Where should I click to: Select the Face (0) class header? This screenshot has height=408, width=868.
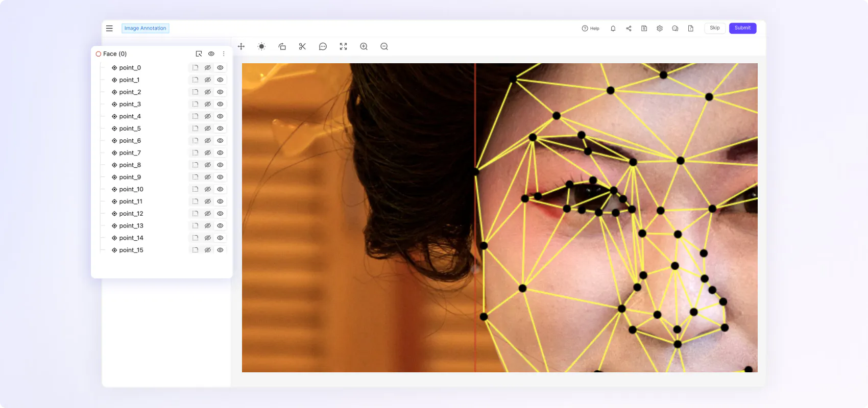[111, 54]
